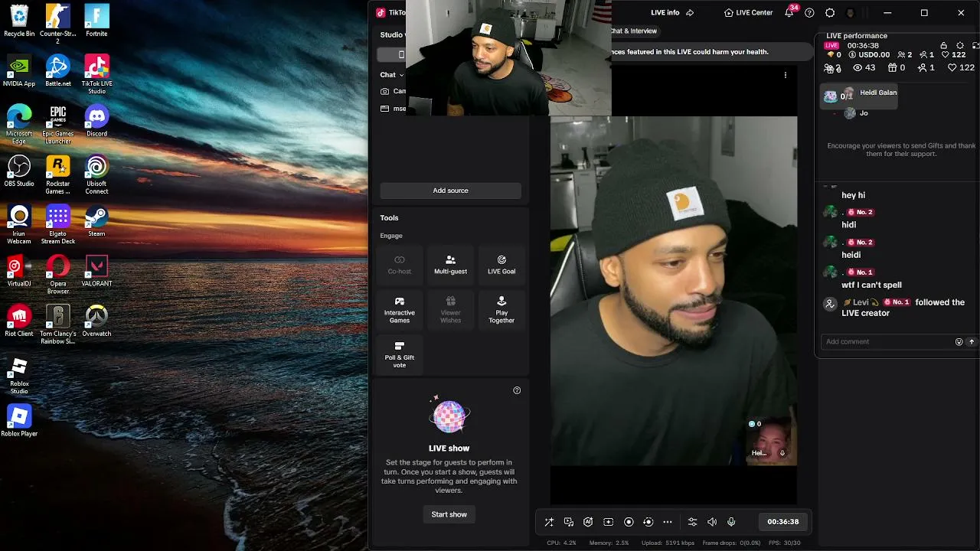980x551 pixels.
Task: Open Interactive Games tool
Action: 400,310
